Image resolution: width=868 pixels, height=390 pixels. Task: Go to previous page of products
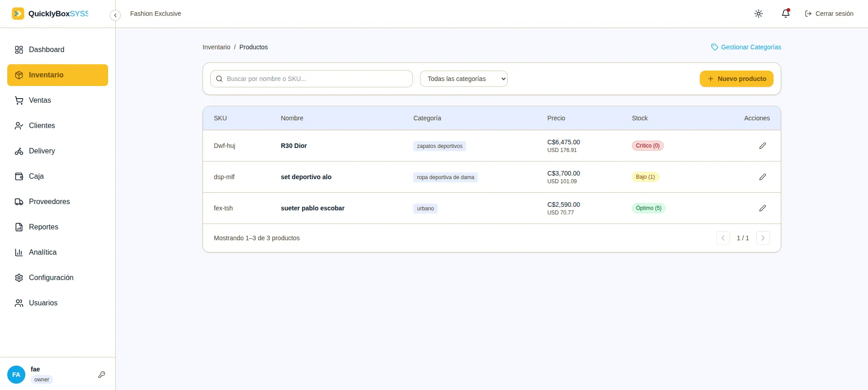pyautogui.click(x=723, y=238)
